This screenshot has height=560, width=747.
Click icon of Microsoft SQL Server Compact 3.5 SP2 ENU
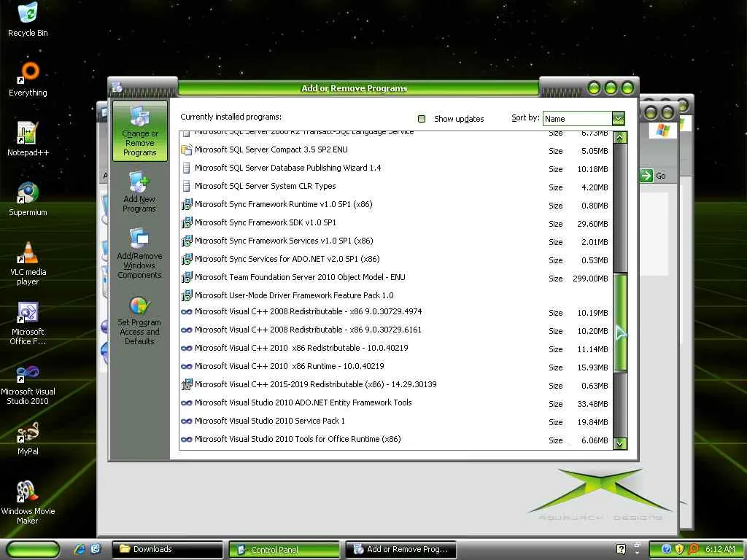tap(186, 149)
